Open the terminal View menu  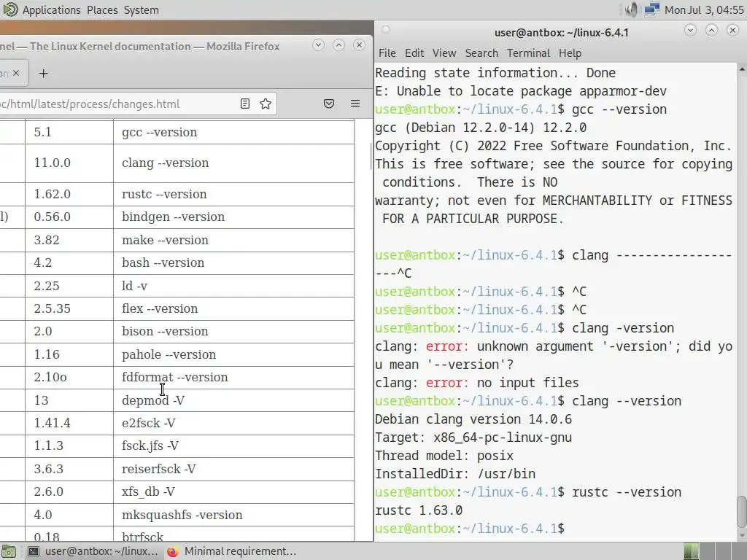444,52
